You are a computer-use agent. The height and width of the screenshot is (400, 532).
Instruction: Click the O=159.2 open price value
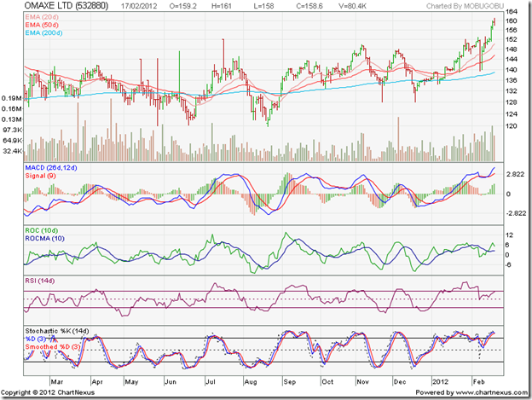tap(182, 6)
